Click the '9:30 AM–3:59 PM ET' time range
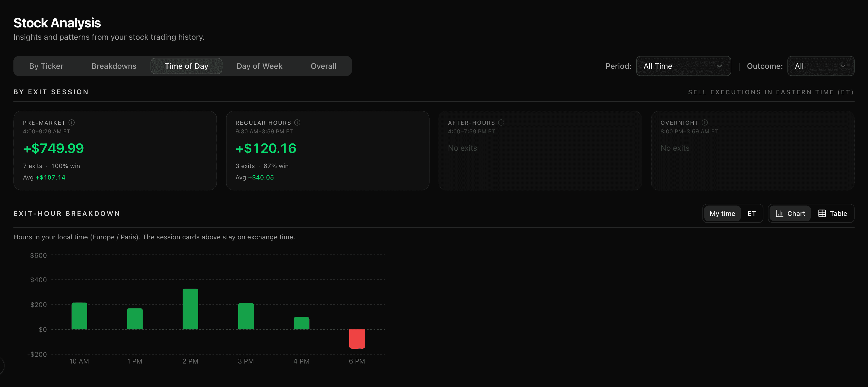The image size is (868, 387). click(264, 132)
